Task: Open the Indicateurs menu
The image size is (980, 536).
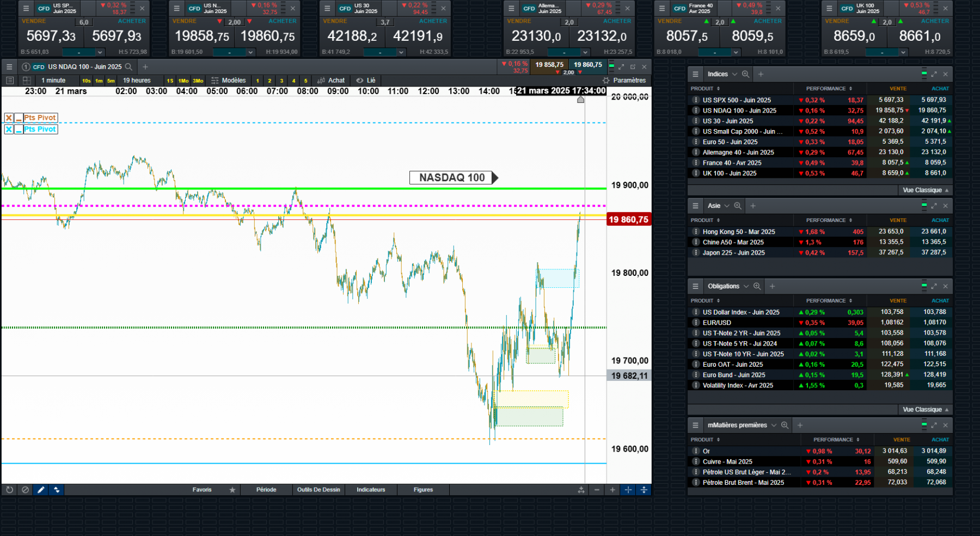Action: (x=371, y=490)
